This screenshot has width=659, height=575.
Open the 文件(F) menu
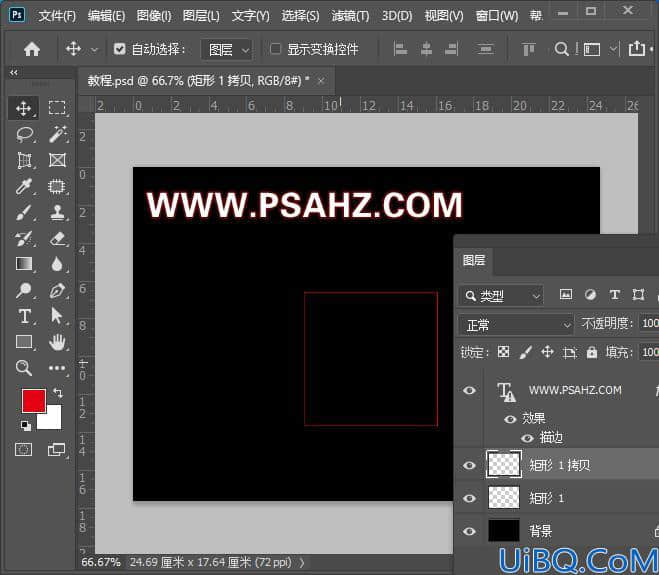tap(57, 16)
